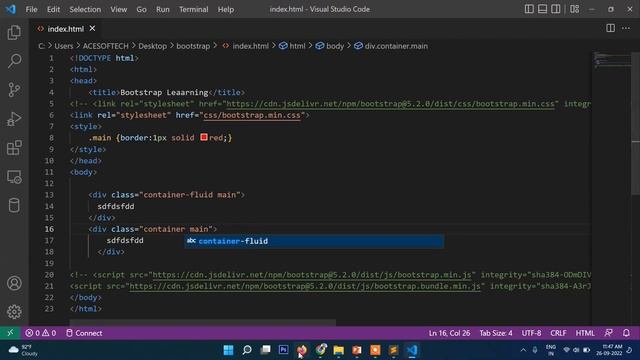This screenshot has width=640, height=360.
Task: Click the code minimap
Action: [x=612, y=60]
